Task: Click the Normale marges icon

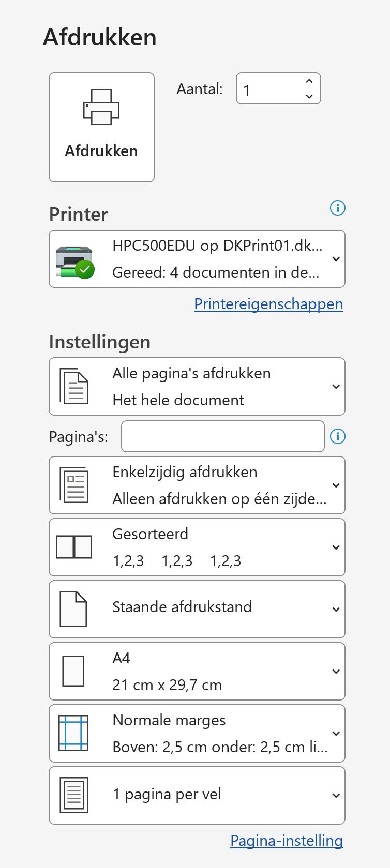Action: [x=74, y=733]
